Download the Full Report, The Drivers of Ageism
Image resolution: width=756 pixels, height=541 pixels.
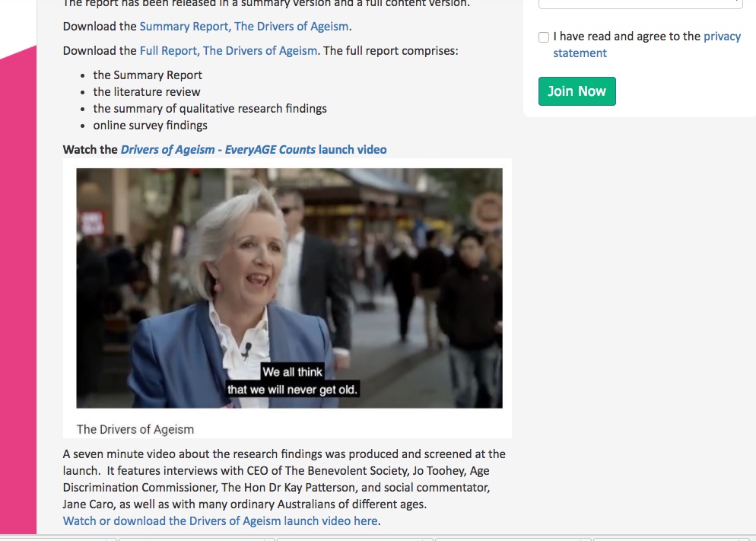[228, 51]
